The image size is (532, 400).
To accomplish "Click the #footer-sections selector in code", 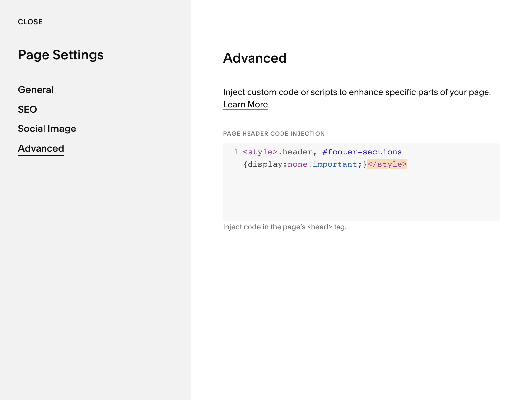I will [362, 152].
